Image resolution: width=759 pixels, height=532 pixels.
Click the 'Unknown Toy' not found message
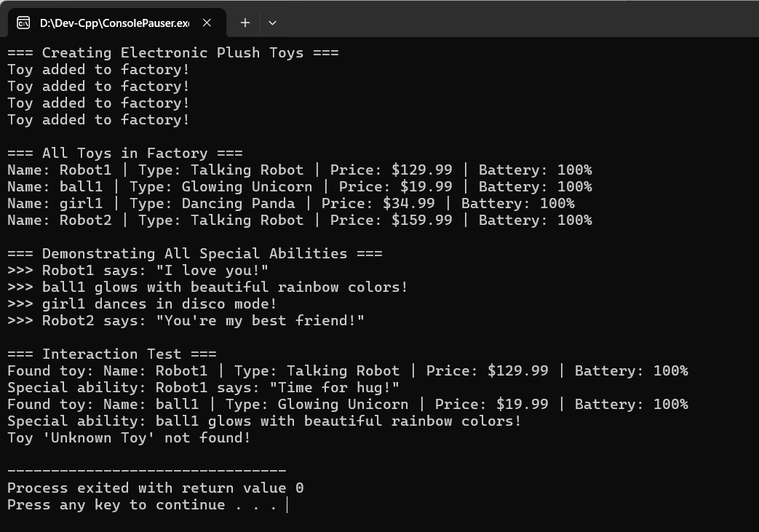tap(129, 437)
